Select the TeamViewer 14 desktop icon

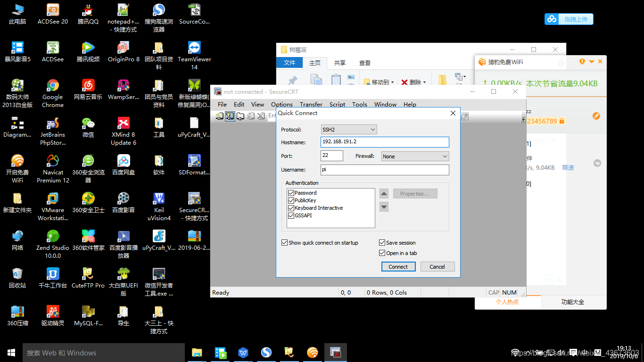[194, 56]
